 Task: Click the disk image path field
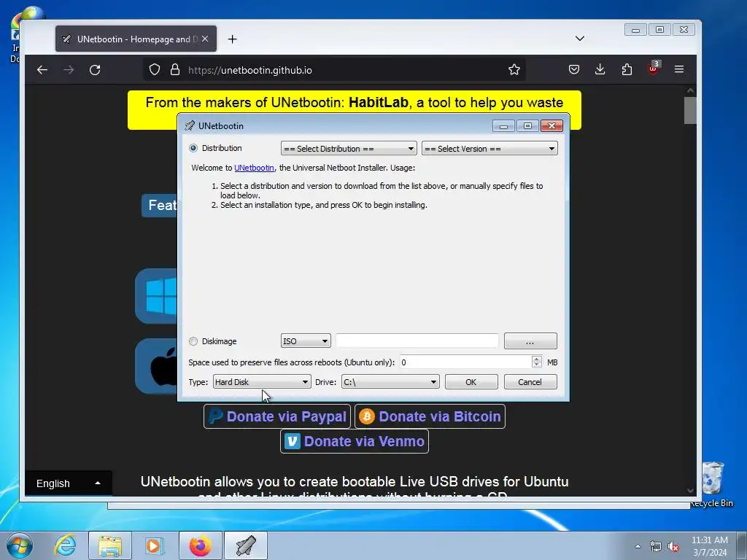coord(417,341)
